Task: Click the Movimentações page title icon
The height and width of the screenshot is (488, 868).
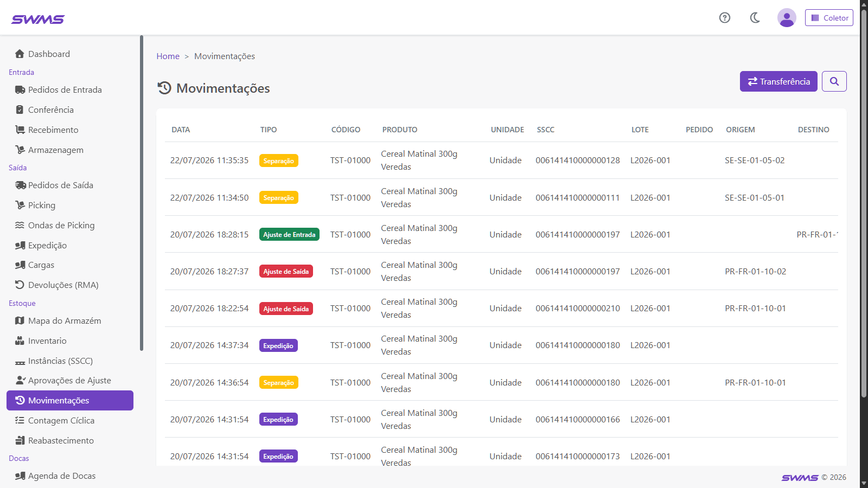Action: [x=164, y=88]
